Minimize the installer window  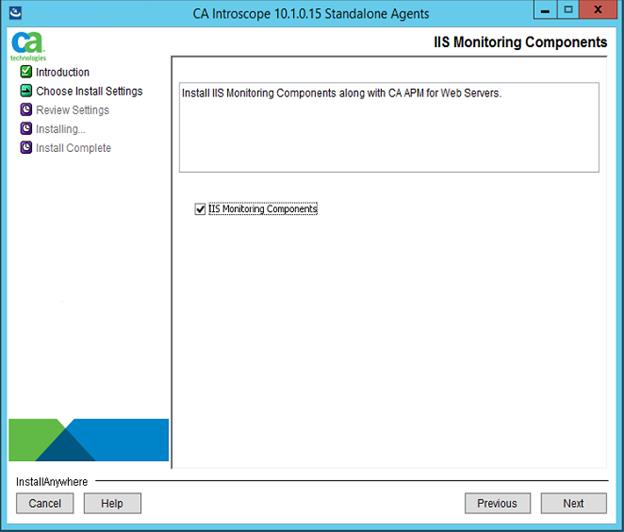coord(545,10)
